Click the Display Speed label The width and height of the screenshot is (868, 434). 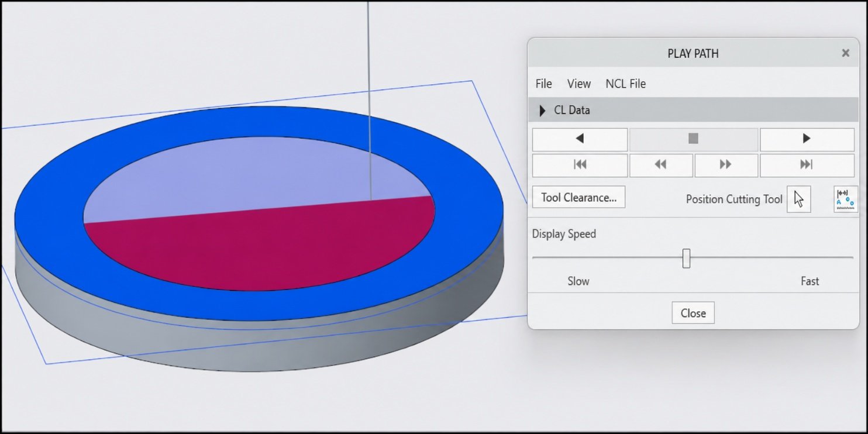[564, 234]
